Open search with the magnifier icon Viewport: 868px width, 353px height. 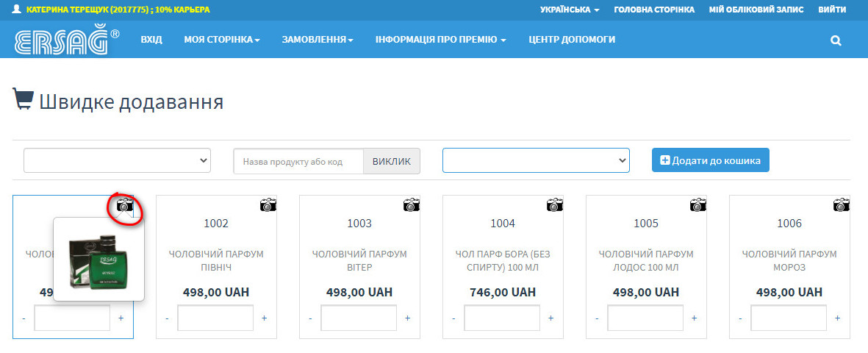pyautogui.click(x=836, y=40)
